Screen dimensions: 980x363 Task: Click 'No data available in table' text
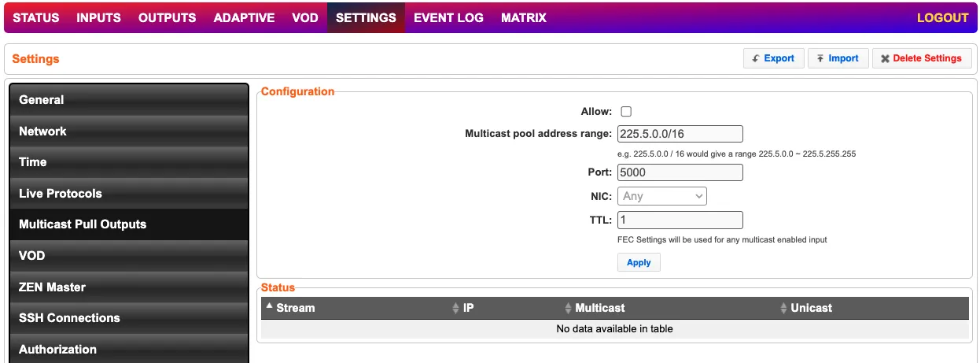(614, 329)
